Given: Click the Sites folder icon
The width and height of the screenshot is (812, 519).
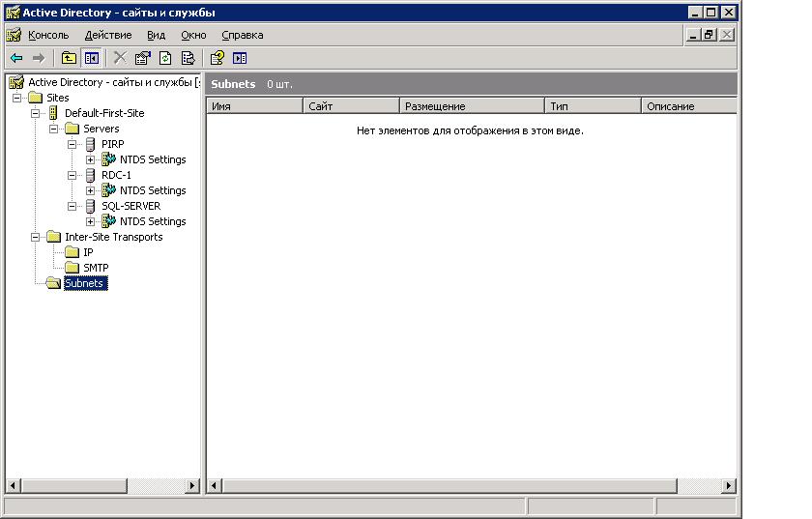Looking at the screenshot, I should (x=35, y=98).
